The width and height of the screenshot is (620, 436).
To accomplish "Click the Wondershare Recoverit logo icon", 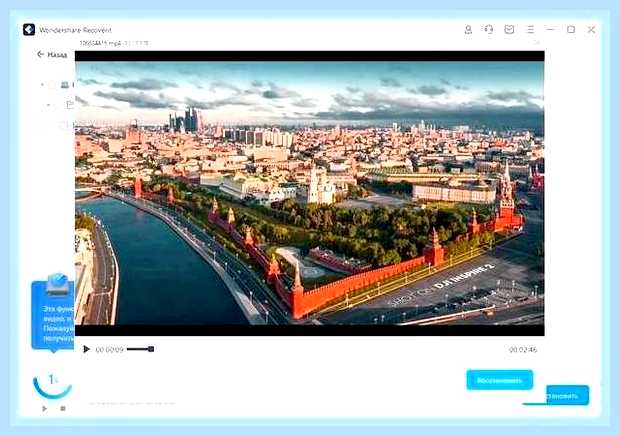I will (29, 30).
